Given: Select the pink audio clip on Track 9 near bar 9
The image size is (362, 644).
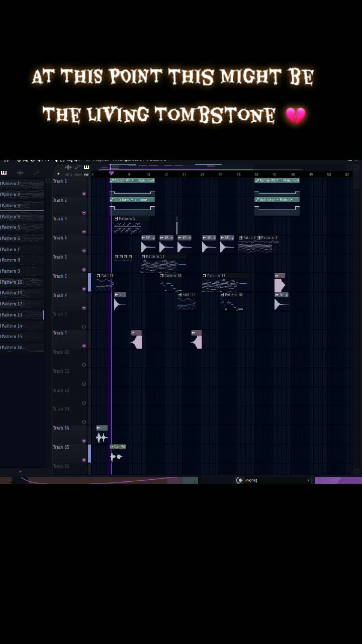Looking at the screenshot, I should [x=136, y=340].
